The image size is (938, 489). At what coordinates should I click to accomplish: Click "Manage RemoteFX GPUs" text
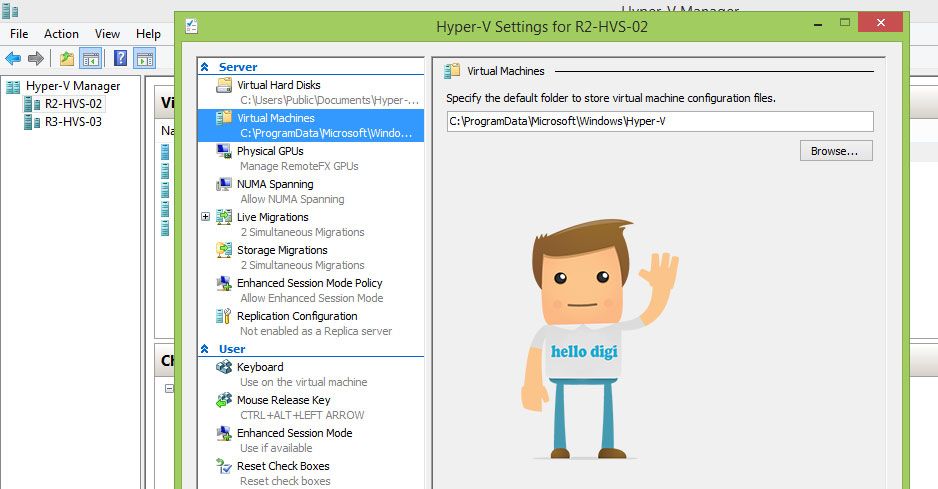299,166
